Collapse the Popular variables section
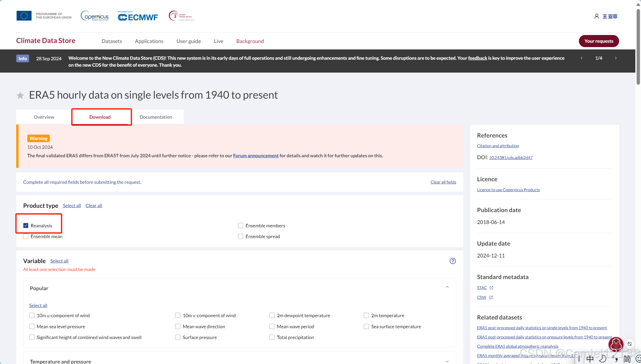The height and width of the screenshot is (364, 641). click(x=447, y=287)
